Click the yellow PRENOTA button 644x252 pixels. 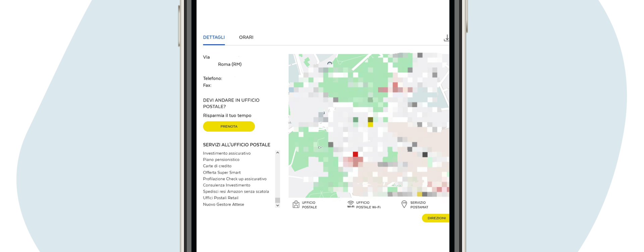pyautogui.click(x=229, y=126)
